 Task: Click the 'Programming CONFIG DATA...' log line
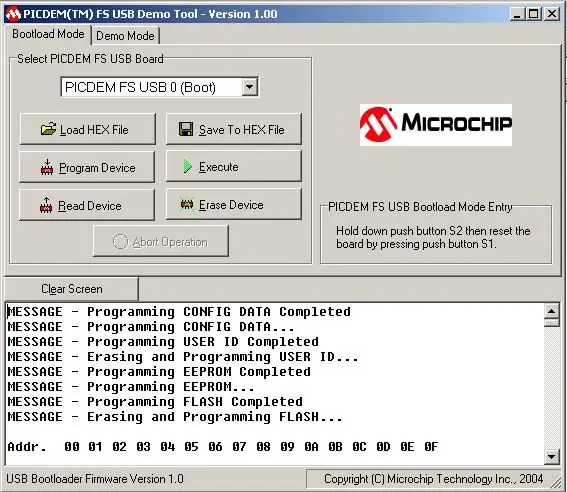[x=151, y=327]
